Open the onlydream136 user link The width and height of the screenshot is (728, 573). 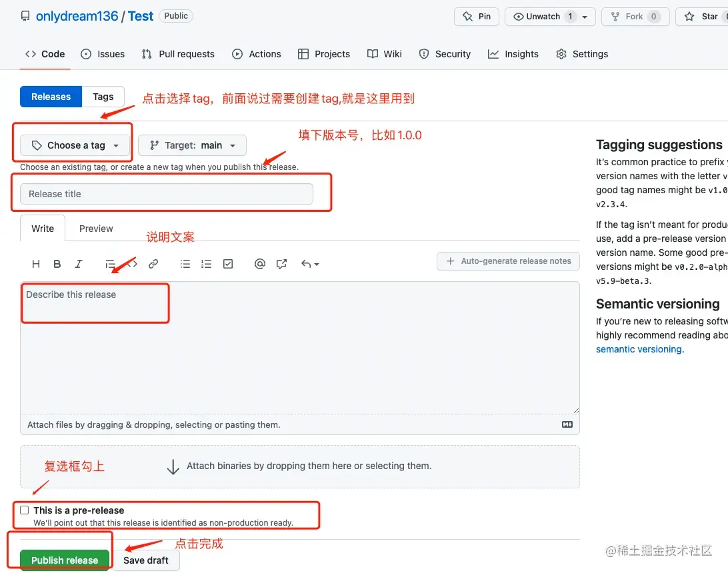77,16
